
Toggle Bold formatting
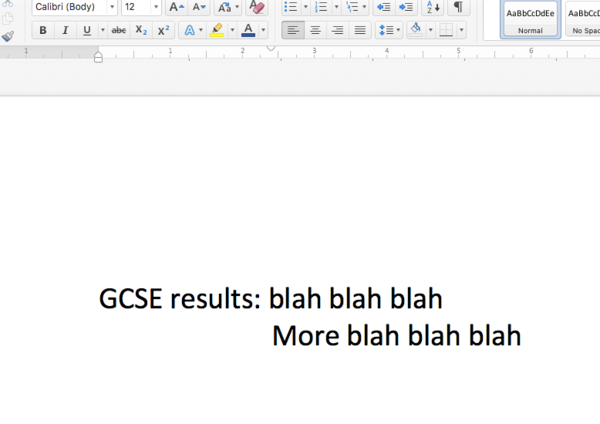(x=43, y=30)
